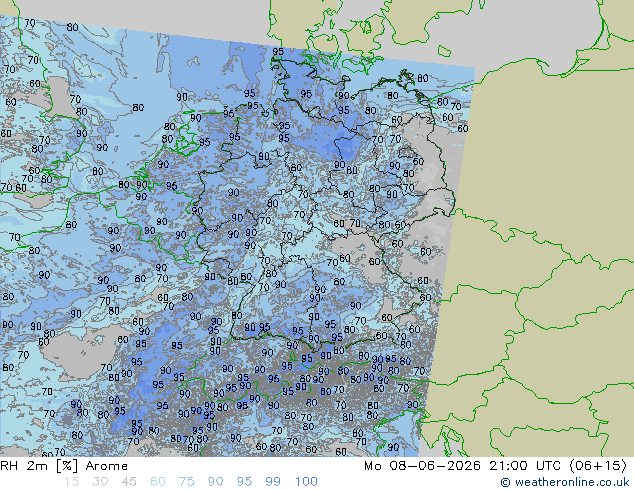Click the '21:00 UTC' forecast time
This screenshot has width=634, height=490.
click(x=525, y=466)
